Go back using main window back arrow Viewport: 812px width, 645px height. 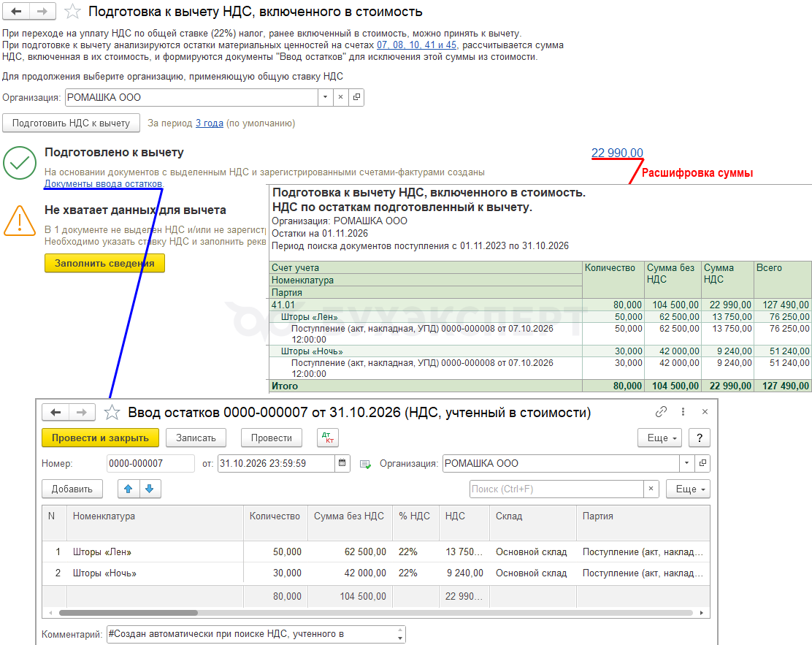pos(16,11)
